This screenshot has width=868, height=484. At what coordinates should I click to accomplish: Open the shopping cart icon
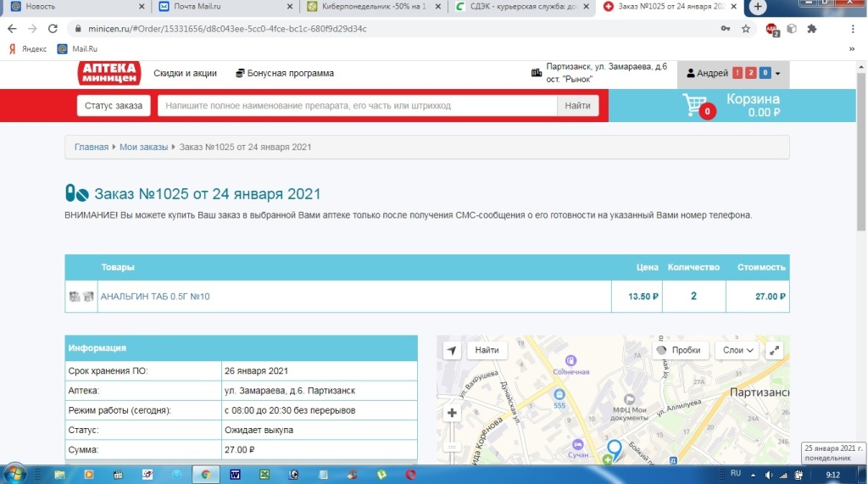695,105
